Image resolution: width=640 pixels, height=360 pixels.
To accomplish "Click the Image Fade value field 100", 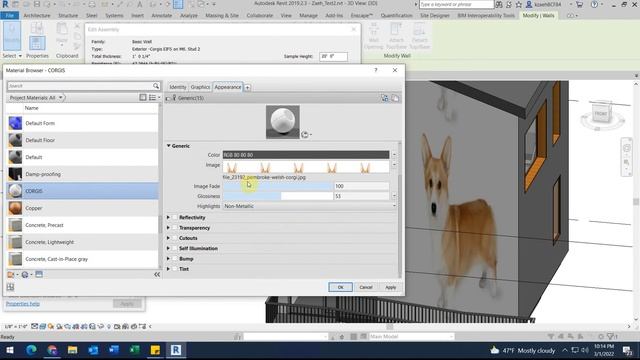I will point(361,186).
